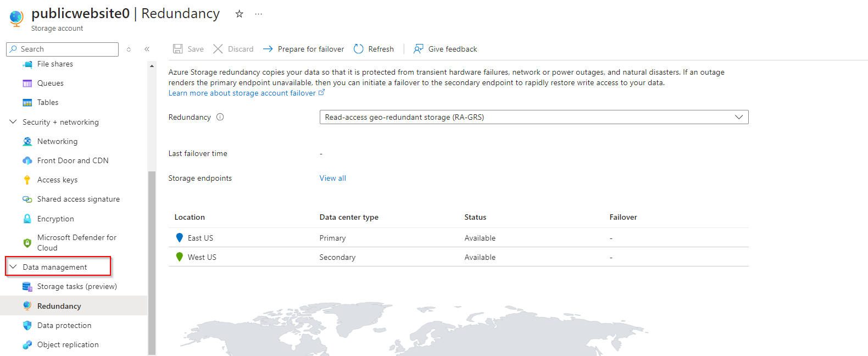
Task: Collapse the sidebar menu with double chevron
Action: pos(147,49)
